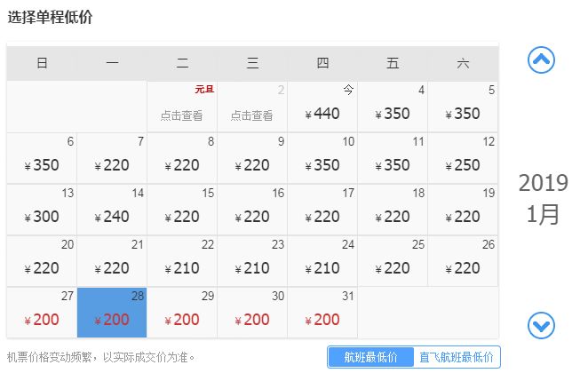Viewport: 588px width, 381px height.
Task: Select January 19 fare of ¥220
Action: pyautogui.click(x=463, y=216)
